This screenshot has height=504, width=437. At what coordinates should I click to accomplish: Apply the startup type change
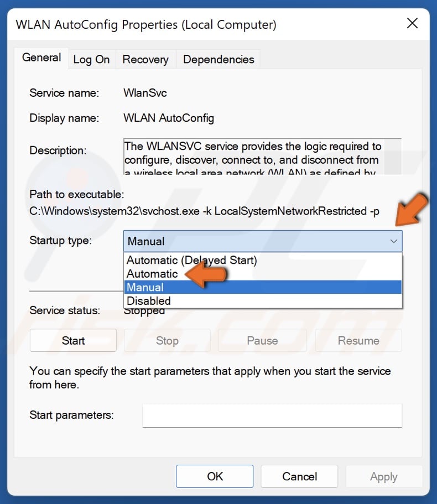click(384, 476)
